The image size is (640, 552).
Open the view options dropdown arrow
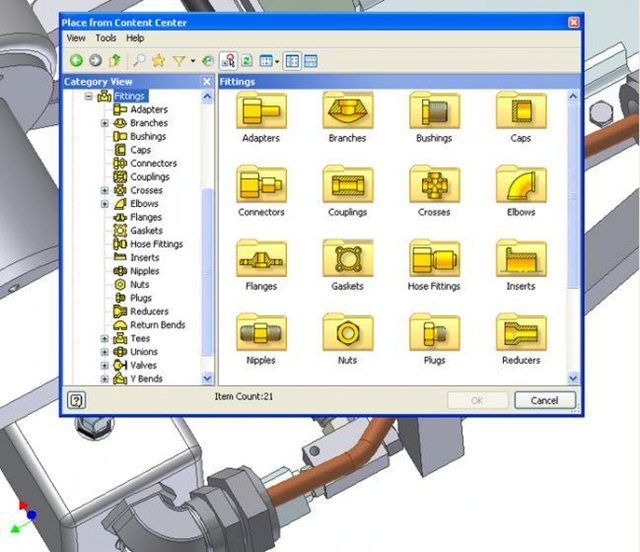click(277, 62)
